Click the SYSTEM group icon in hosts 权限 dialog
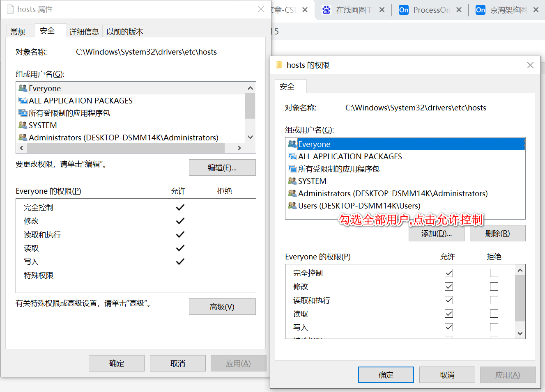545x392 pixels. [292, 181]
